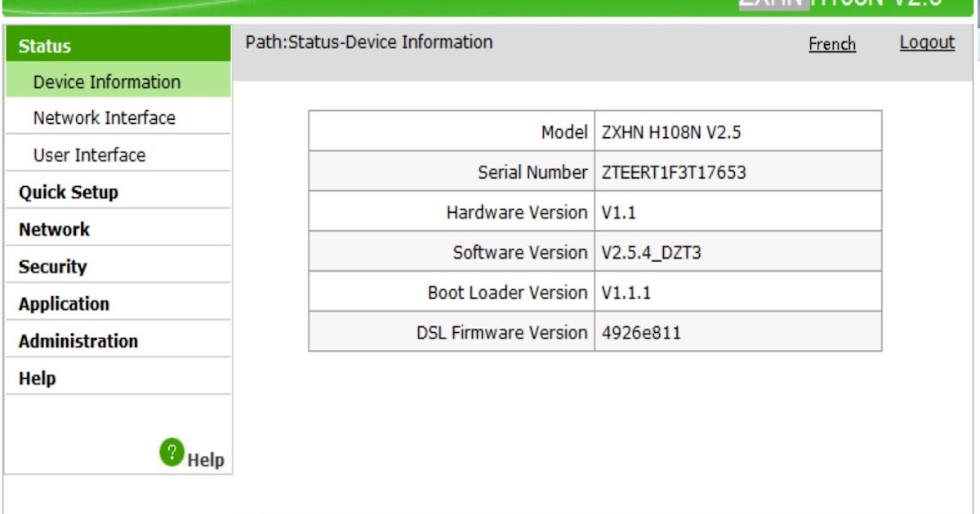
Task: Select DSL firmware value 4926e811
Action: click(x=641, y=333)
